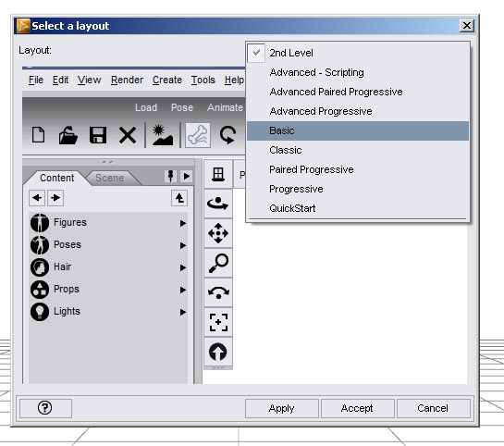
Task: Switch to the Scene tab
Action: tap(110, 178)
